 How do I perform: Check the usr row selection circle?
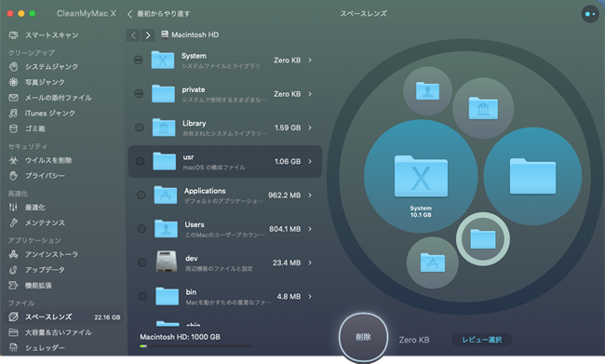tap(140, 161)
